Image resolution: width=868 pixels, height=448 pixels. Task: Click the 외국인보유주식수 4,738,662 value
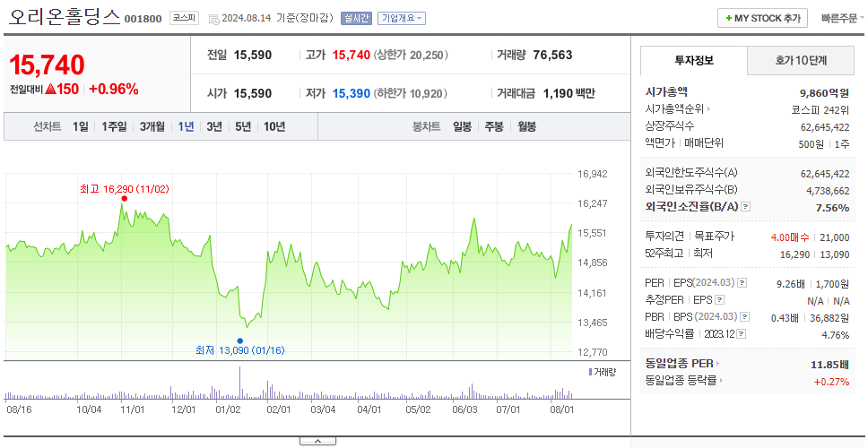pos(828,190)
